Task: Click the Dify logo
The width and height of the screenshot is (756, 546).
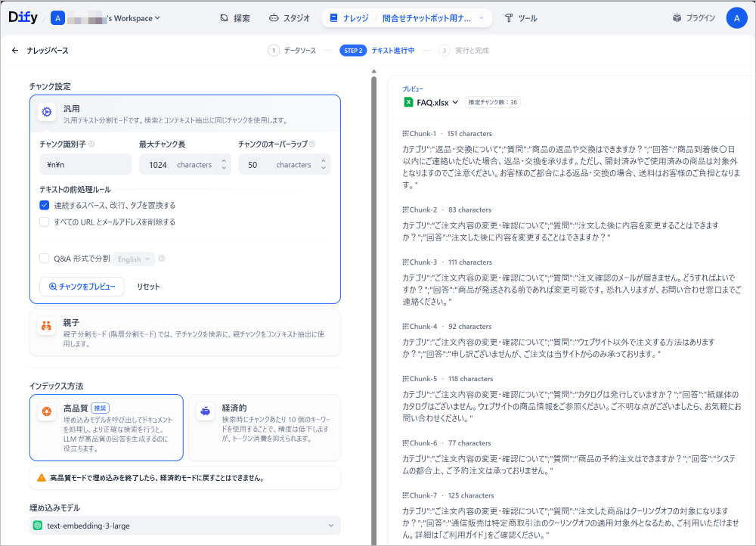Action: tap(23, 17)
